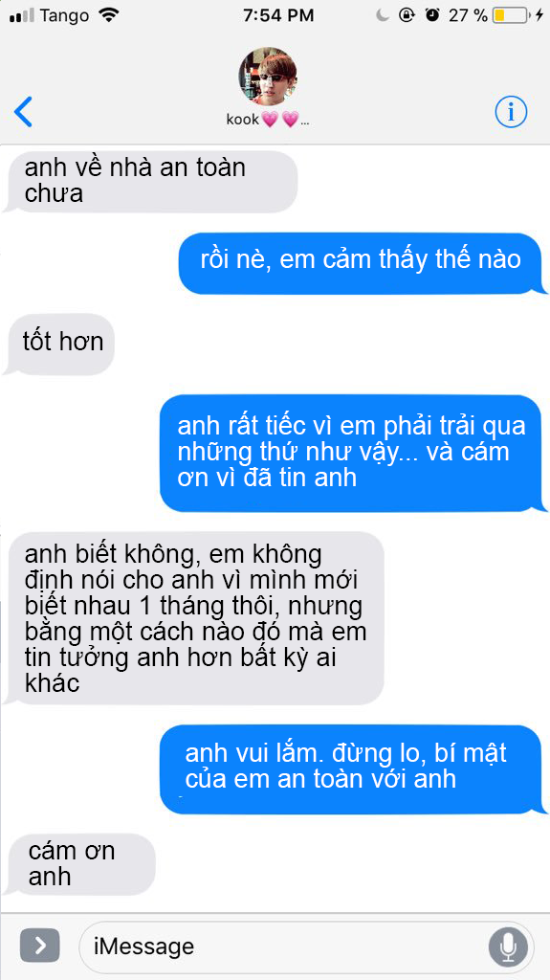
Task: Open the kook contact name label
Action: [x=268, y=119]
